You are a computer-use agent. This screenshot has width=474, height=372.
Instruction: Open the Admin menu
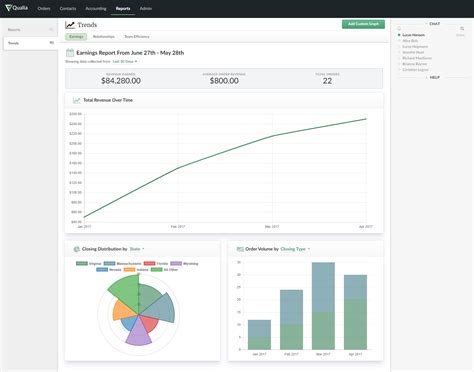pos(146,8)
